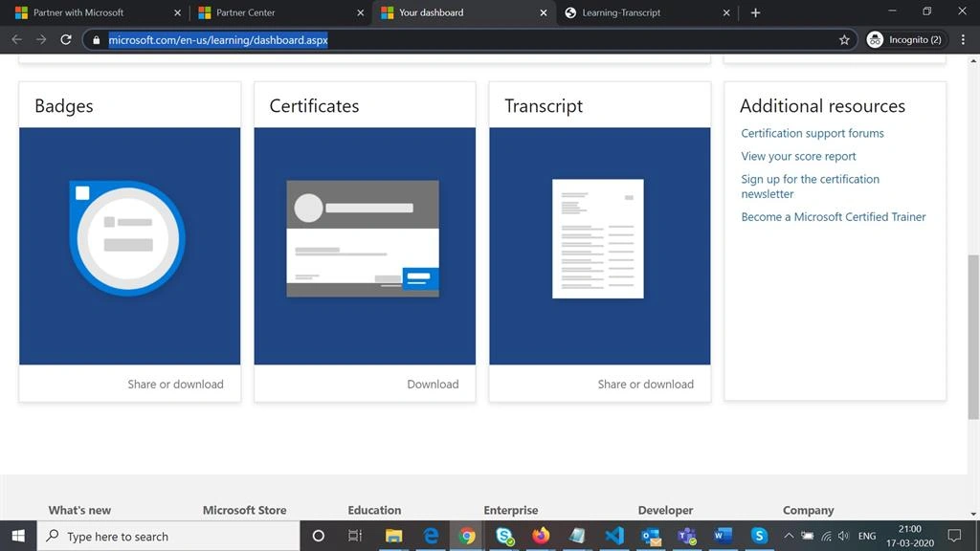Image resolution: width=980 pixels, height=551 pixels.
Task: Click the Windows search box
Action: pyautogui.click(x=168, y=536)
